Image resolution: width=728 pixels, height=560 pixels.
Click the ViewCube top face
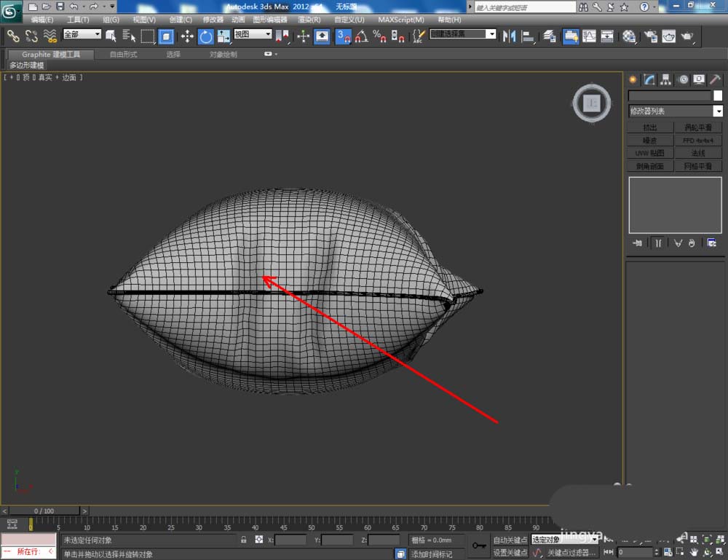(x=592, y=104)
